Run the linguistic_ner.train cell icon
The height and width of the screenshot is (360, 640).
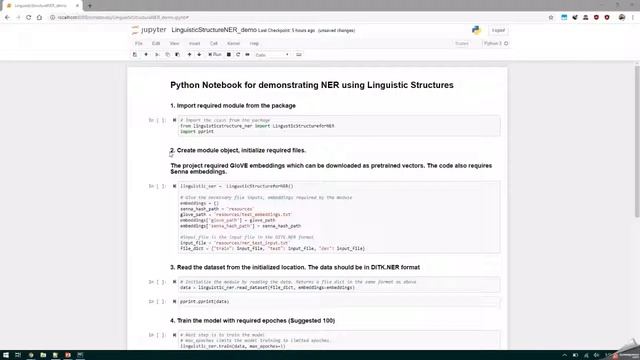tap(174, 335)
